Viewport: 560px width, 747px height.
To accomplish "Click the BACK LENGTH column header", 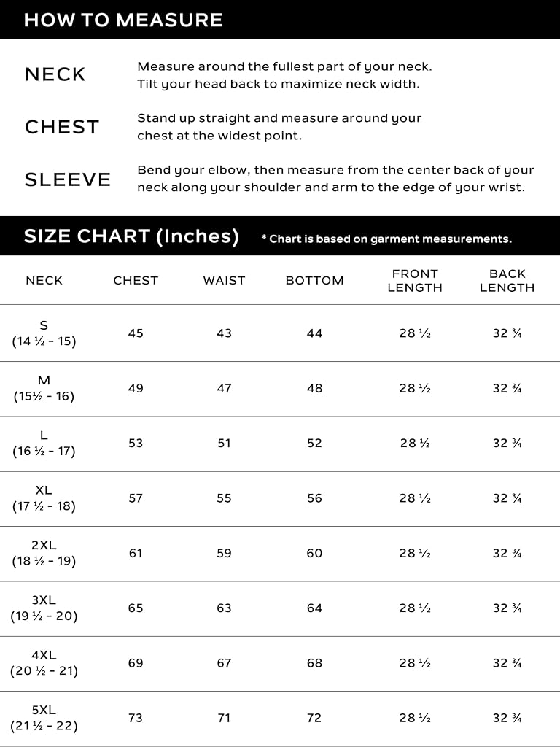I will tap(507, 281).
